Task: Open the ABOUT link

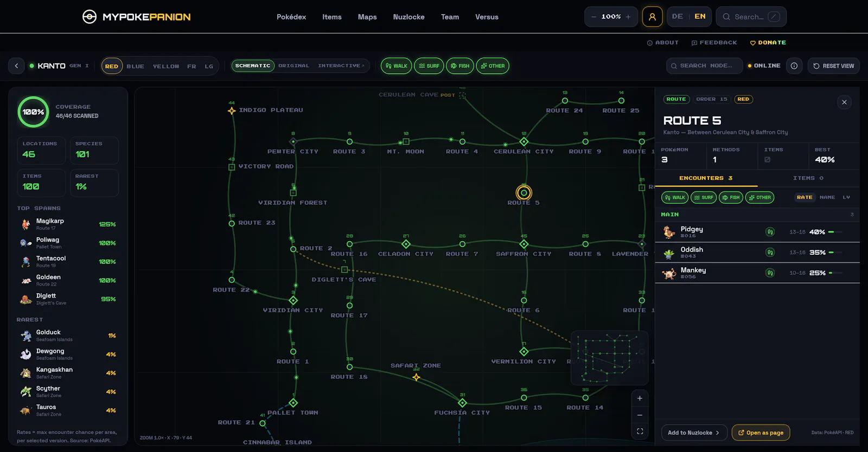Action: pyautogui.click(x=663, y=42)
